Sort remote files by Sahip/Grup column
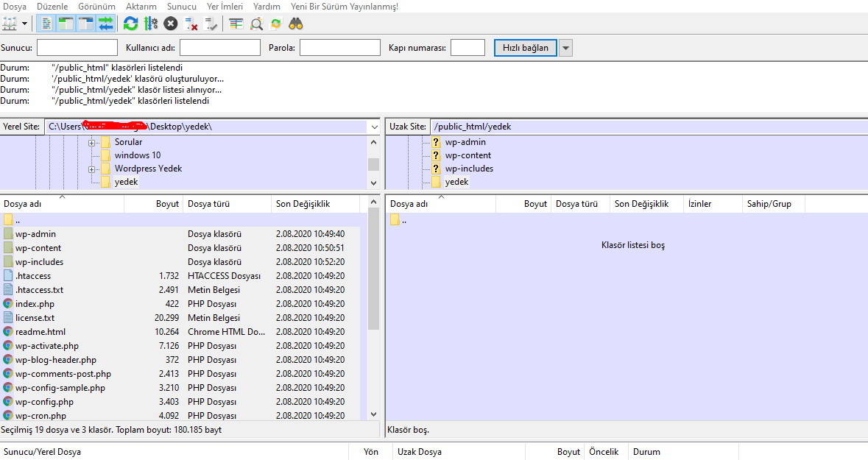Image resolution: width=868 pixels, height=460 pixels. tap(773, 204)
